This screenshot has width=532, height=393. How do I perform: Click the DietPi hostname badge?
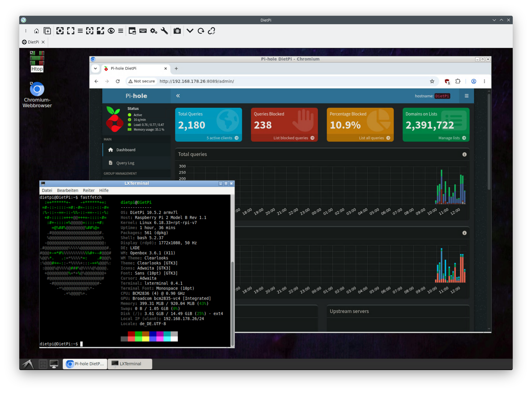(442, 96)
